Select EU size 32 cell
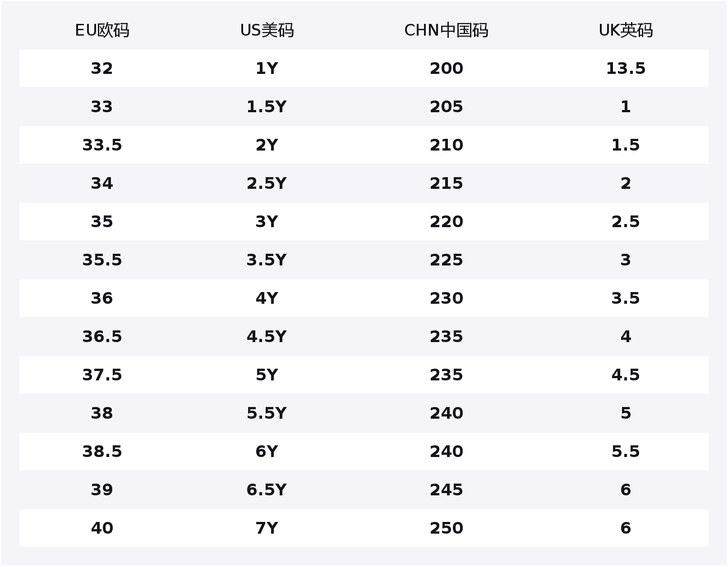The width and height of the screenshot is (728, 567). tap(102, 69)
